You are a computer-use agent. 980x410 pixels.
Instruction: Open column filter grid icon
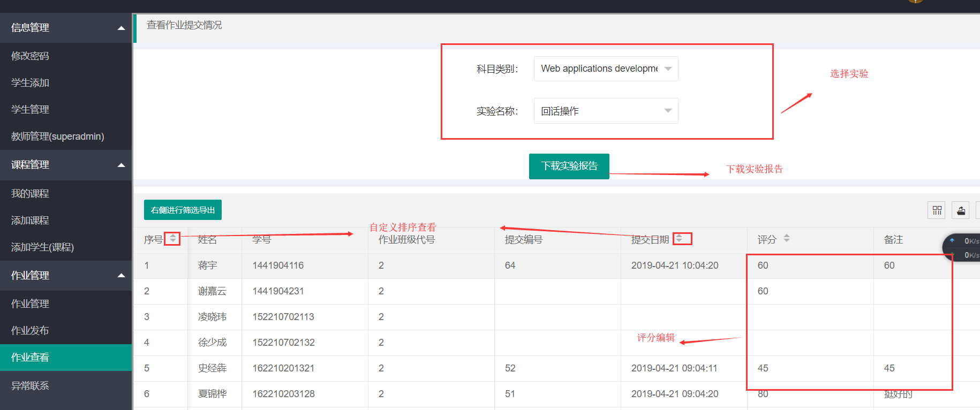937,210
